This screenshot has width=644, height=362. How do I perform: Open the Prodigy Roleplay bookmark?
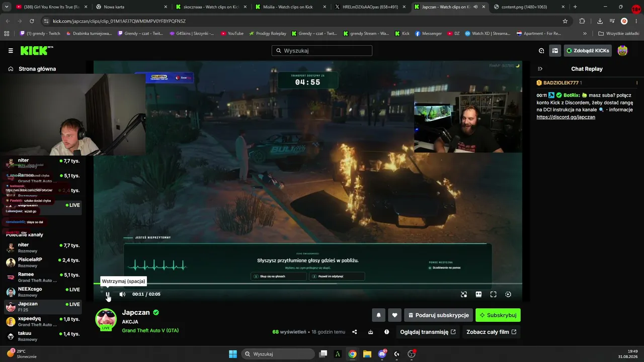point(267,34)
